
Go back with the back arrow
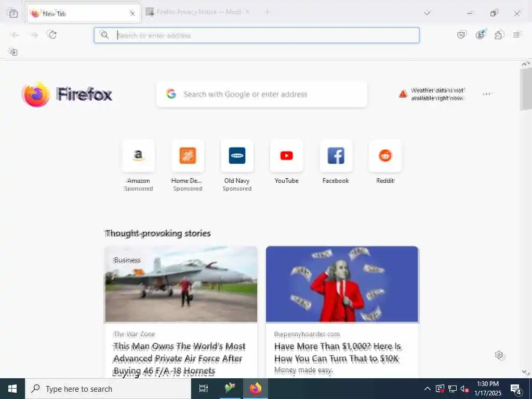pos(15,35)
